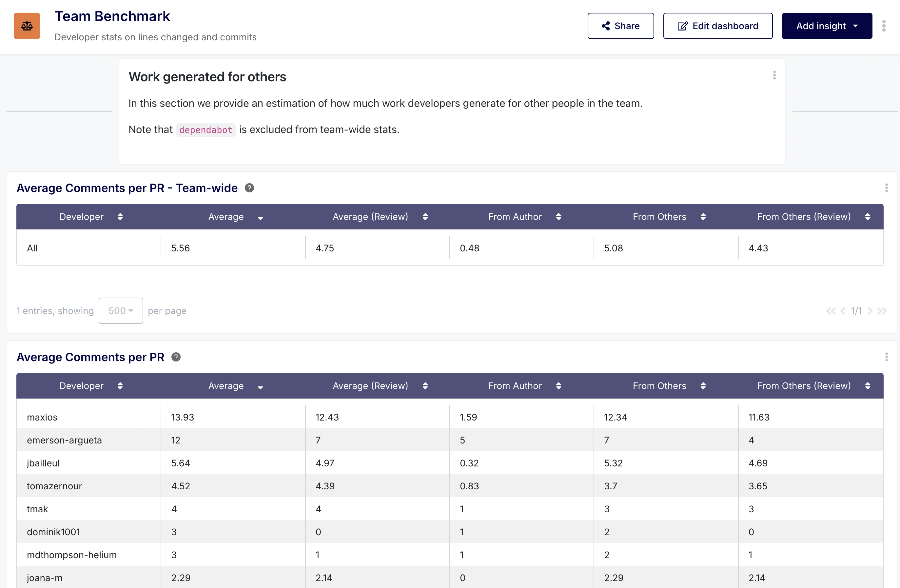The height and width of the screenshot is (588, 900).
Task: Open the 500 entries per page dropdown
Action: [121, 311]
